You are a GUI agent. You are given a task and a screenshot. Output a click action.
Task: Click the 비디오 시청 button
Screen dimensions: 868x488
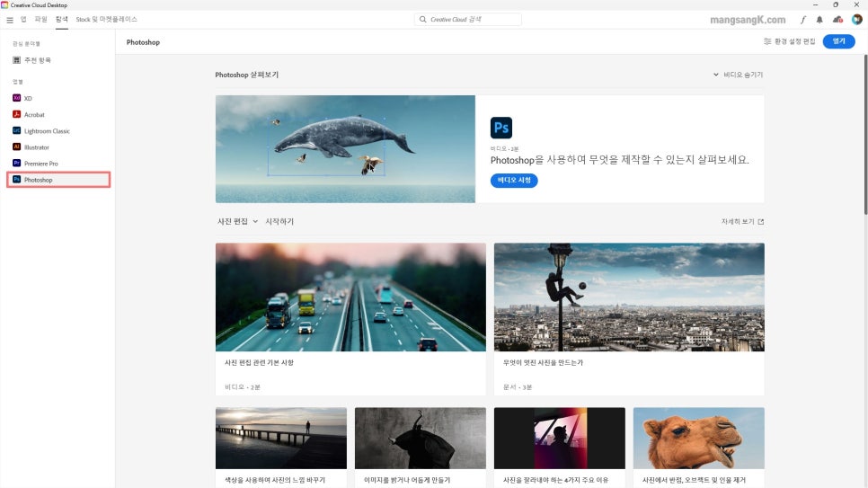click(x=514, y=180)
